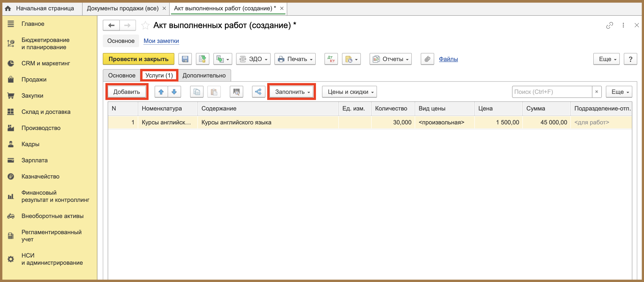Open the Файлы link
Image resolution: width=644 pixels, height=282 pixels.
[448, 59]
